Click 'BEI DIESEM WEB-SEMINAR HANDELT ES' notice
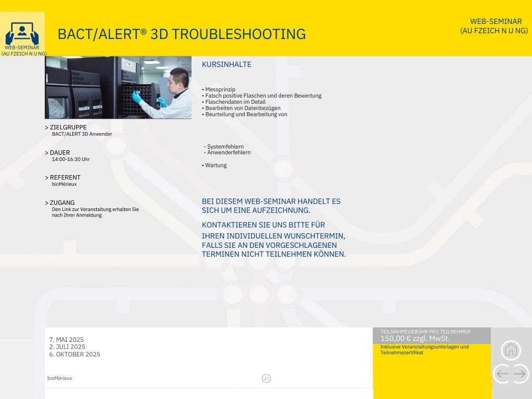This screenshot has width=532, height=399. pyautogui.click(x=271, y=201)
